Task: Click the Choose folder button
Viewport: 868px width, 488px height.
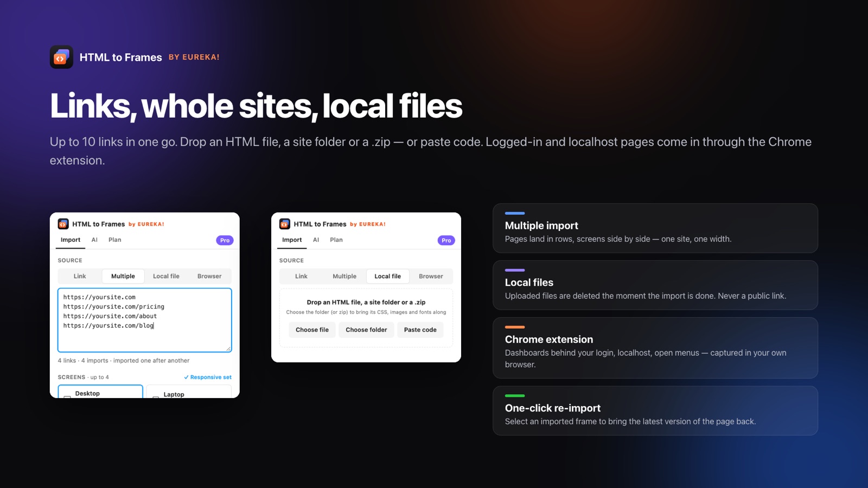Action: (x=366, y=330)
